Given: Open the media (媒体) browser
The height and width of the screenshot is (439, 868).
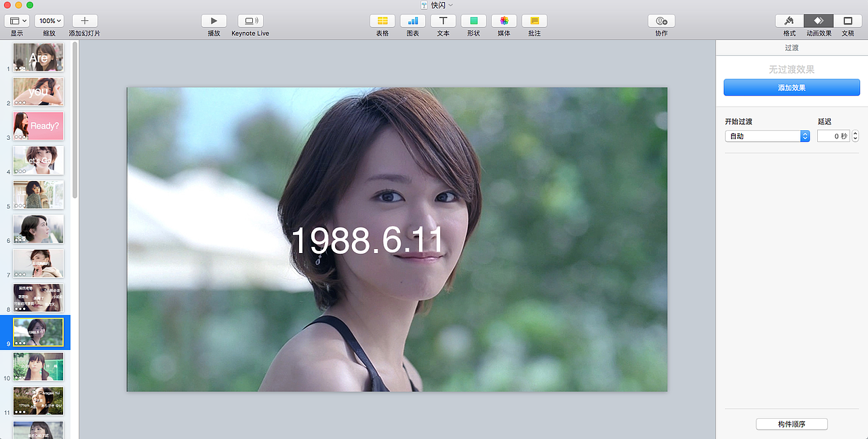Looking at the screenshot, I should [x=504, y=21].
